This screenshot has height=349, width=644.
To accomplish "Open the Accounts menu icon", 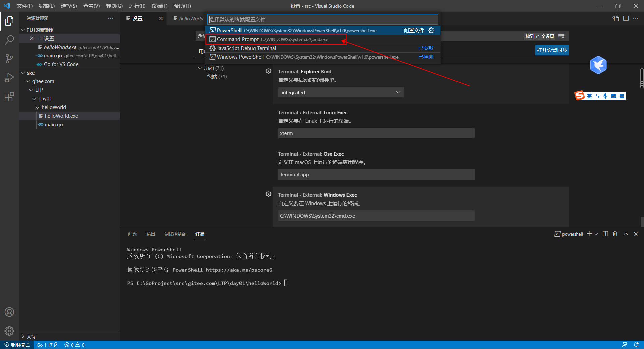I will pos(9,312).
